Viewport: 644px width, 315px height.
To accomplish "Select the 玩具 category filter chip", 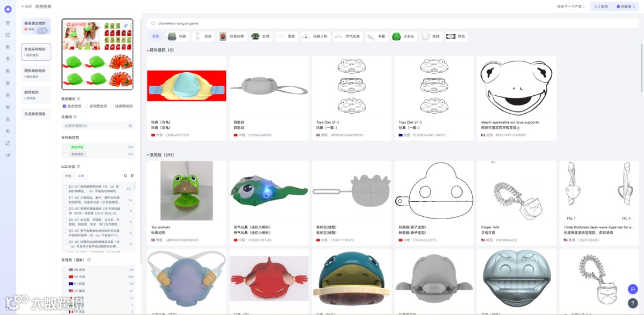I will [x=178, y=36].
